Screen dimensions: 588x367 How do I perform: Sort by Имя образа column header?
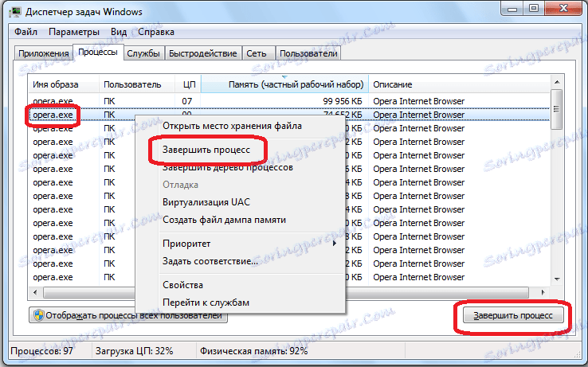tap(64, 84)
